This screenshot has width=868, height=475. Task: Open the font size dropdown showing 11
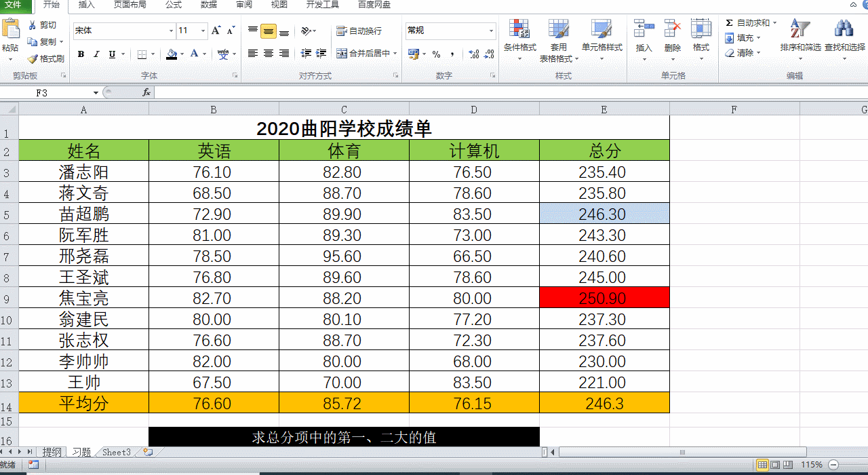pyautogui.click(x=202, y=31)
